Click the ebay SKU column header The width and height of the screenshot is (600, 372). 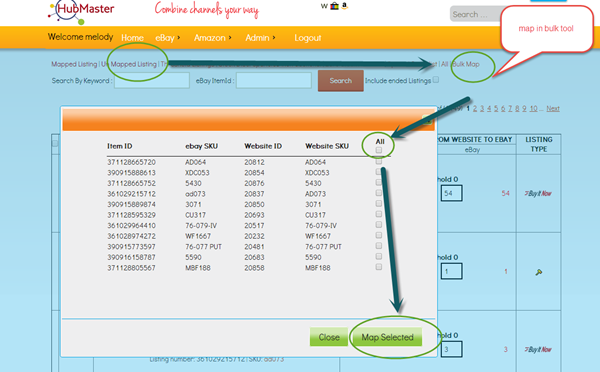[x=202, y=146]
